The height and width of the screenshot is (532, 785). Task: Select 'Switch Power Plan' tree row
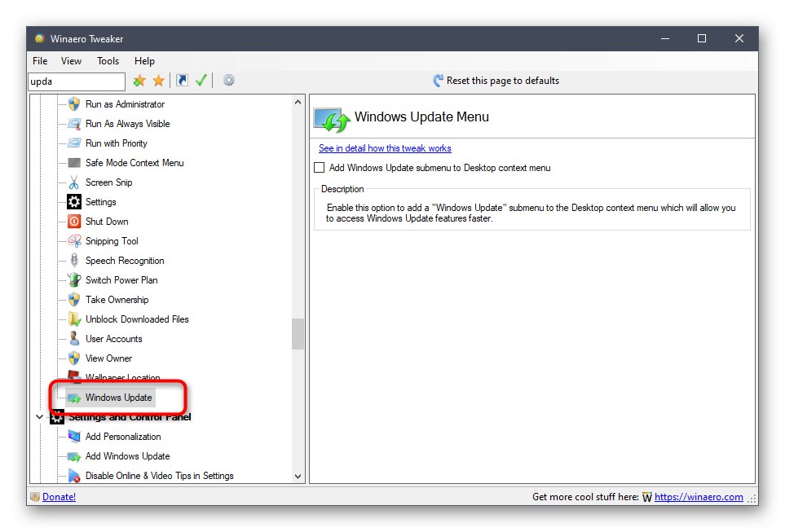(x=121, y=279)
